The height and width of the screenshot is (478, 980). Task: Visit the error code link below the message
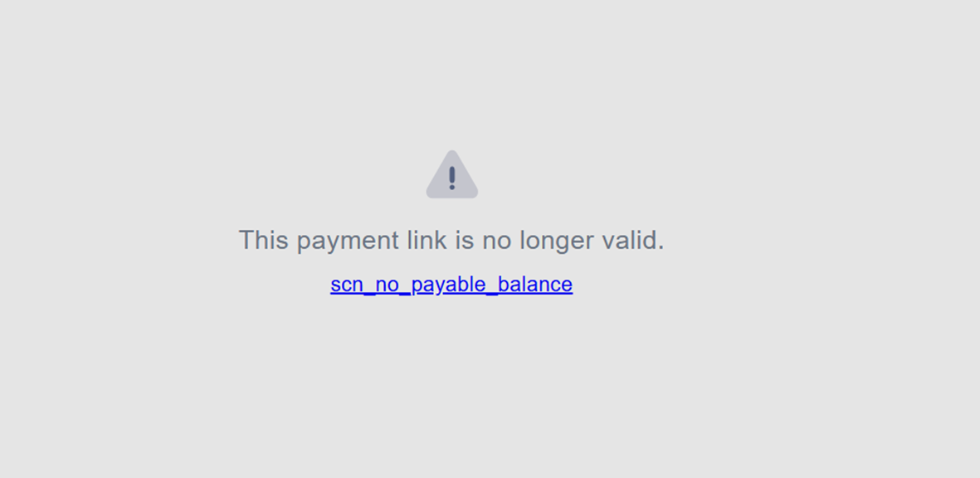tap(451, 285)
